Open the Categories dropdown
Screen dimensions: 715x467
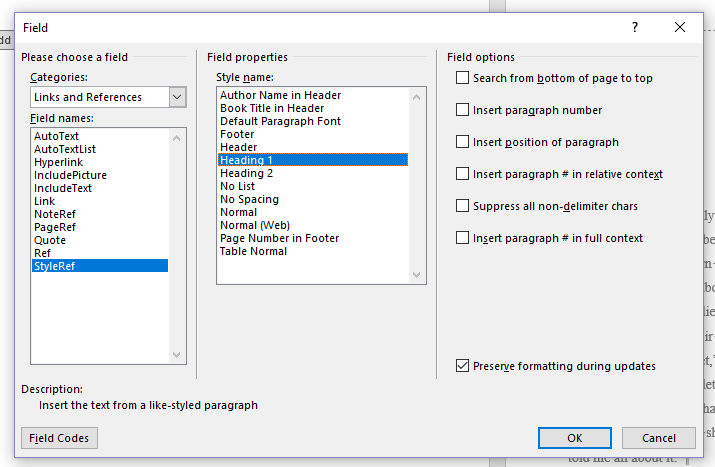point(177,97)
